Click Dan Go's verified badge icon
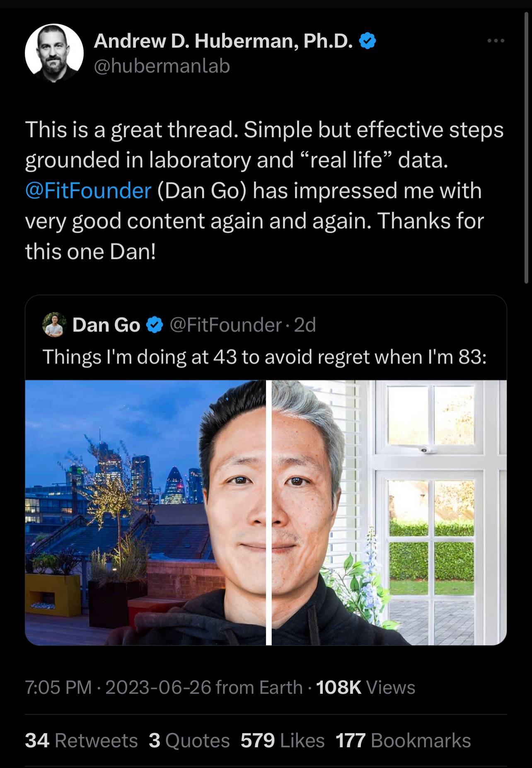 click(155, 325)
